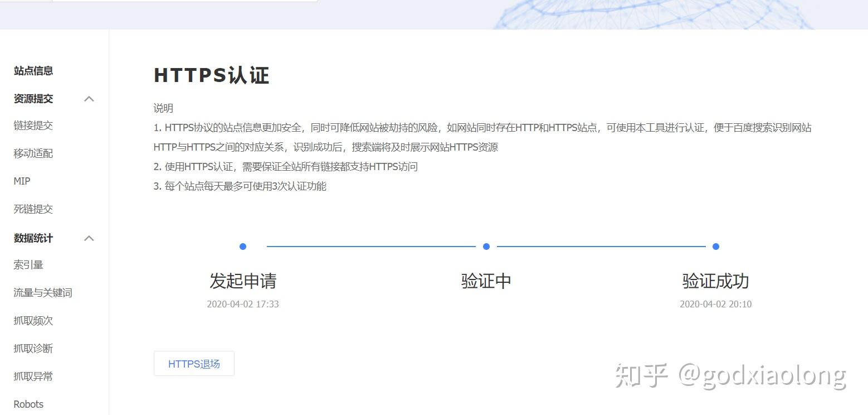Collapse the 数据统计 section chevron
This screenshot has width=868, height=415.
89,238
